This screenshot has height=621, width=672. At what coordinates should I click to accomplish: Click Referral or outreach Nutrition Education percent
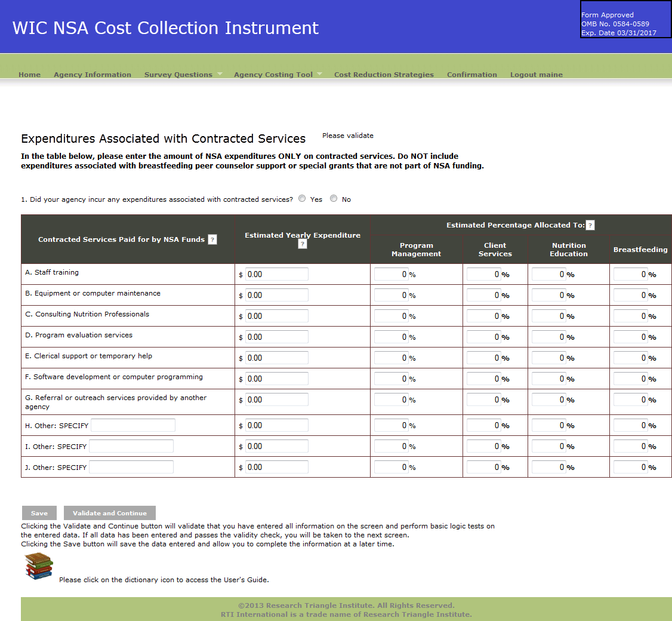pyautogui.click(x=548, y=399)
